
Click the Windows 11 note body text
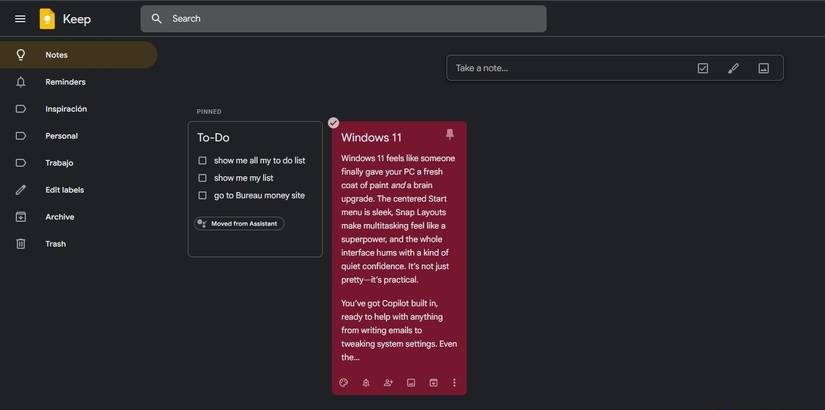click(x=398, y=257)
